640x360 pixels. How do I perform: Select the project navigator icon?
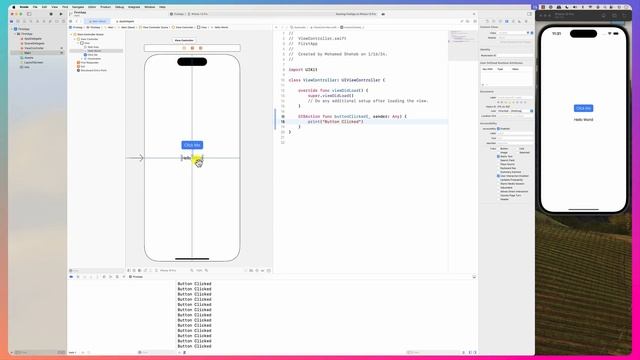[11, 21]
